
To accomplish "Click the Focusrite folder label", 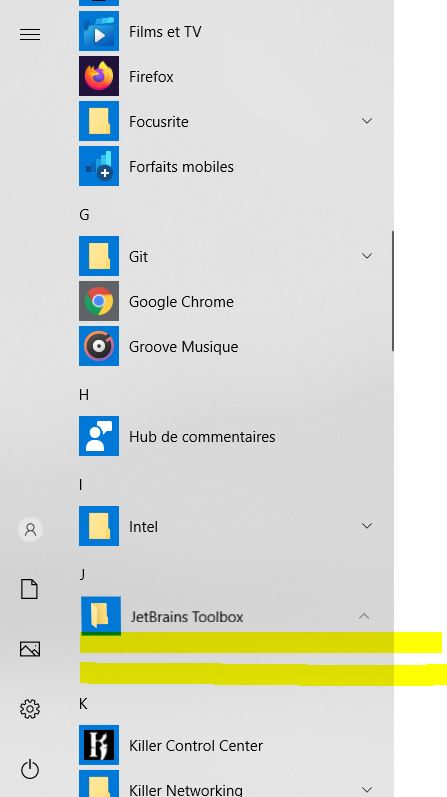I will [159, 121].
